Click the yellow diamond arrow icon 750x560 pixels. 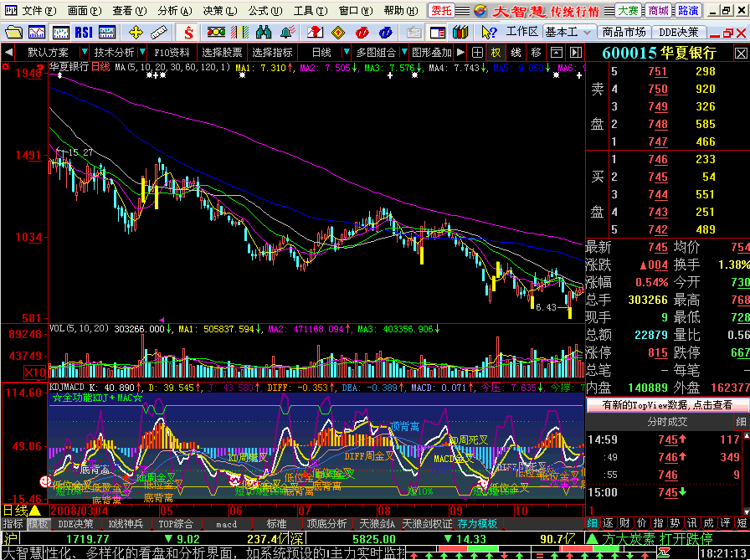coord(338,33)
